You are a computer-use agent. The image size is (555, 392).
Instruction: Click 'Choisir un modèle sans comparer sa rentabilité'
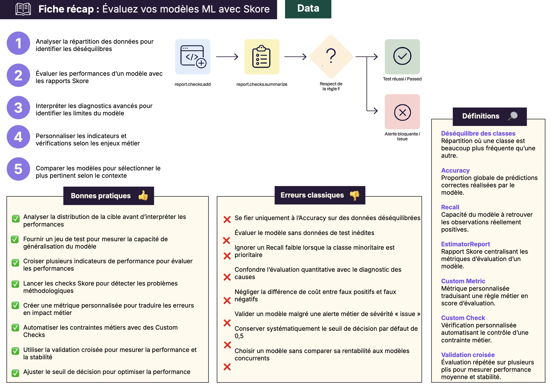coord(322,355)
